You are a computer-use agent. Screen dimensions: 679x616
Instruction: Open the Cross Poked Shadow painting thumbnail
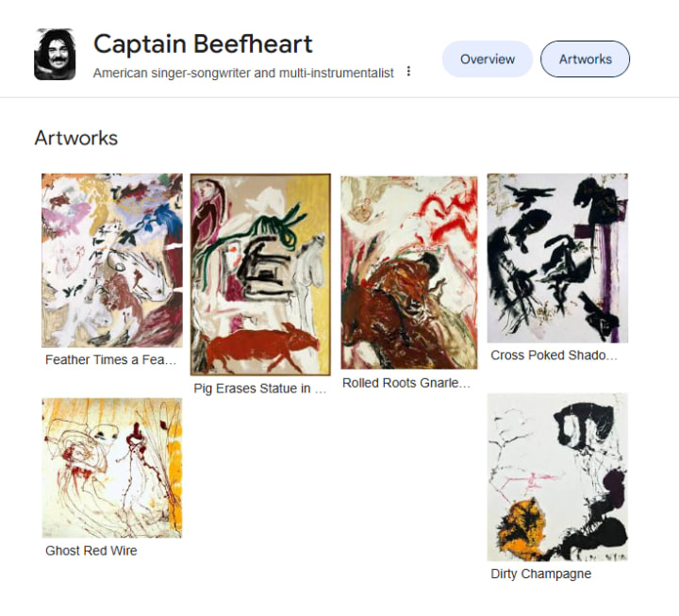click(x=557, y=258)
